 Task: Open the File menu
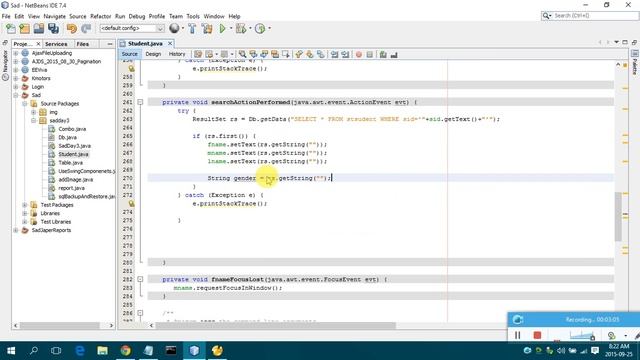point(6,16)
